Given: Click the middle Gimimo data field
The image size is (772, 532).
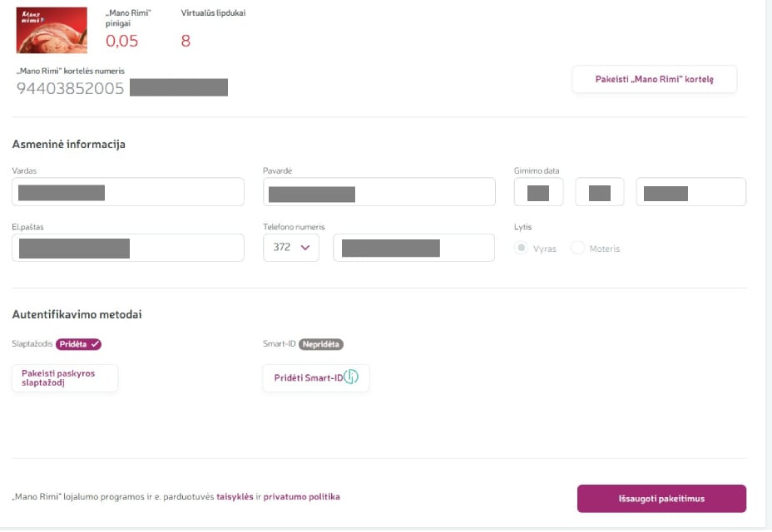Looking at the screenshot, I should pyautogui.click(x=599, y=192).
